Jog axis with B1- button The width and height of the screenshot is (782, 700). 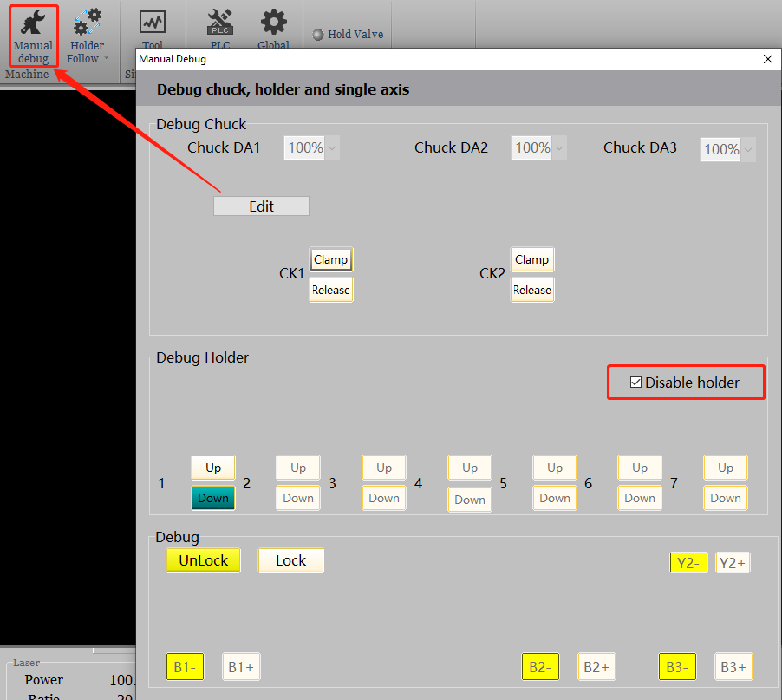pos(185,666)
